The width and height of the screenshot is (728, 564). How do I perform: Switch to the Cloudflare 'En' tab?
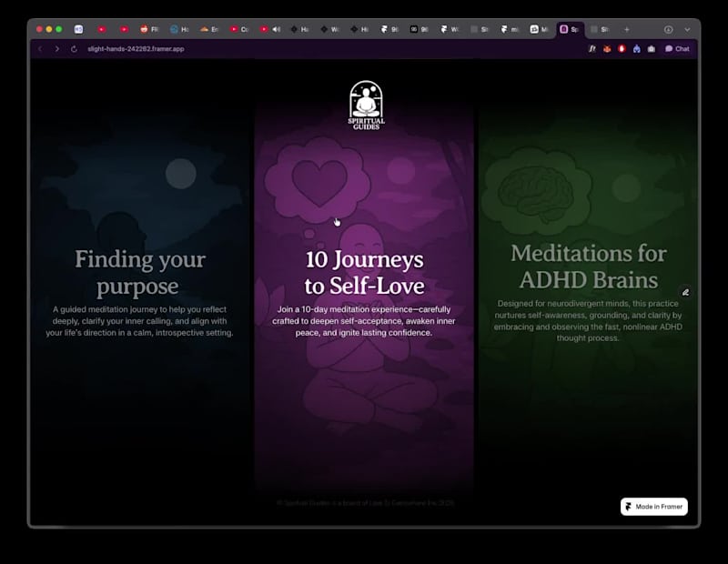(x=209, y=29)
